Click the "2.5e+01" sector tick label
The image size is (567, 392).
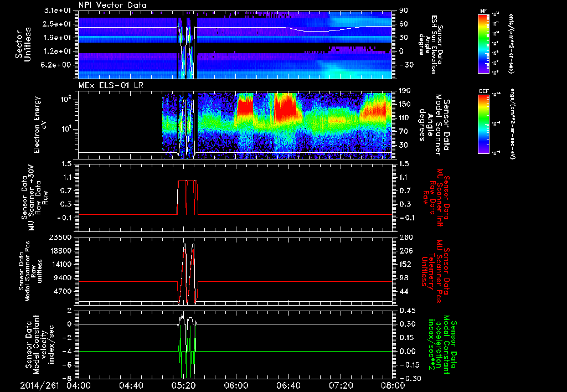click(58, 24)
